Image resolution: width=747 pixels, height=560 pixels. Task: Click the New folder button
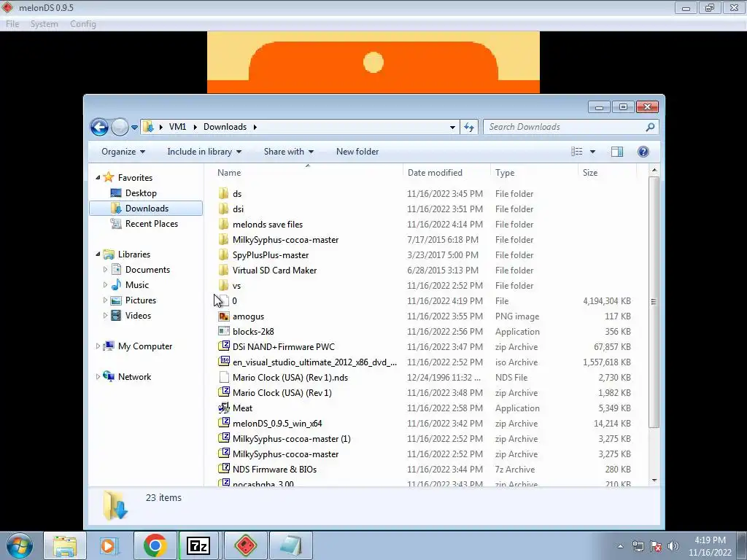(x=357, y=152)
